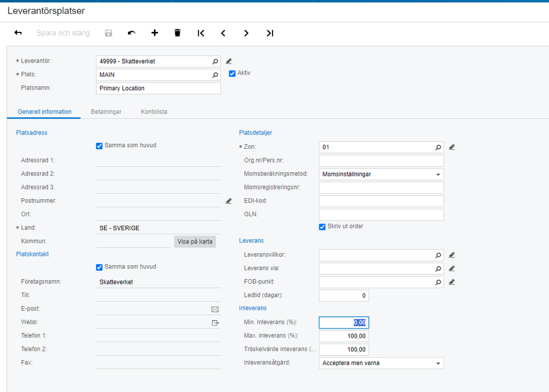Uncheck the Aktiv checkbox

click(x=232, y=74)
